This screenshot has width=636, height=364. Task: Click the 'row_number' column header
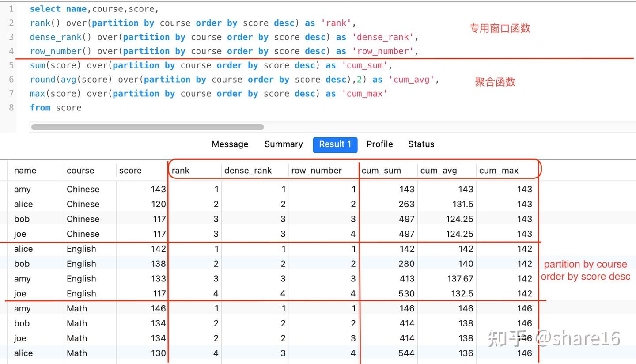point(316,171)
